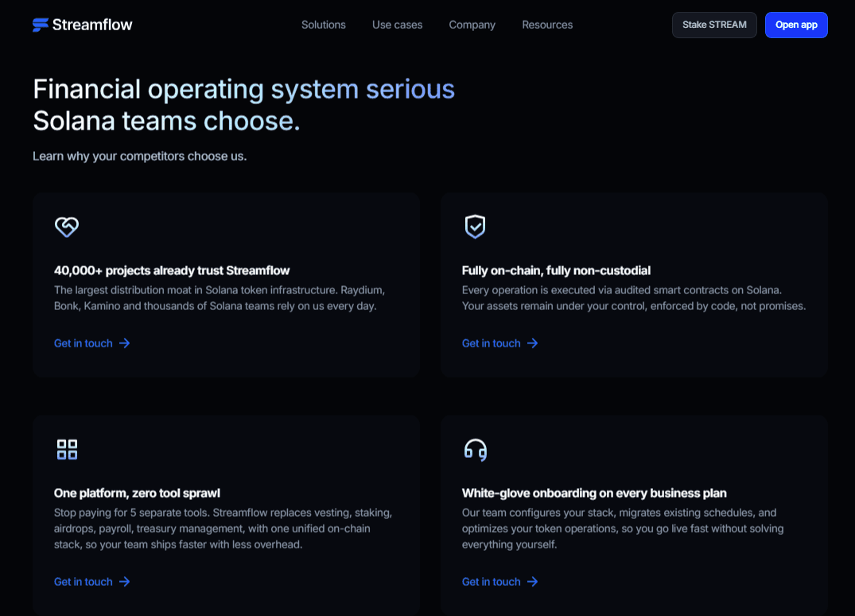Click paragraph starting "Every operation is executed"
This screenshot has height=616, width=855.
tap(634, 298)
